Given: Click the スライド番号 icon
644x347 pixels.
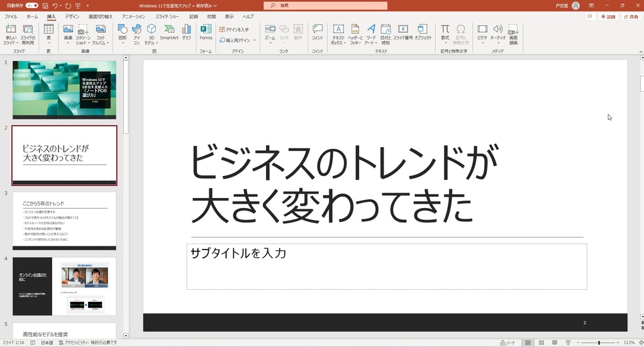Looking at the screenshot, I should pos(403,32).
